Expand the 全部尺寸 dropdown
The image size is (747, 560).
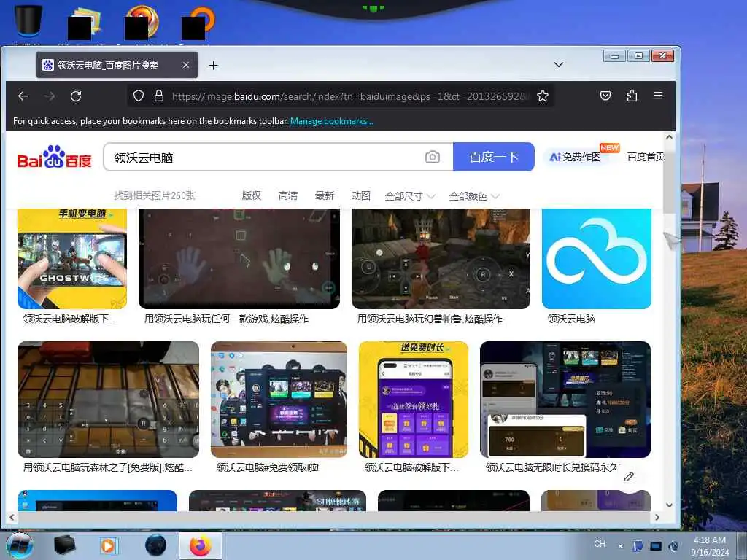coord(410,196)
